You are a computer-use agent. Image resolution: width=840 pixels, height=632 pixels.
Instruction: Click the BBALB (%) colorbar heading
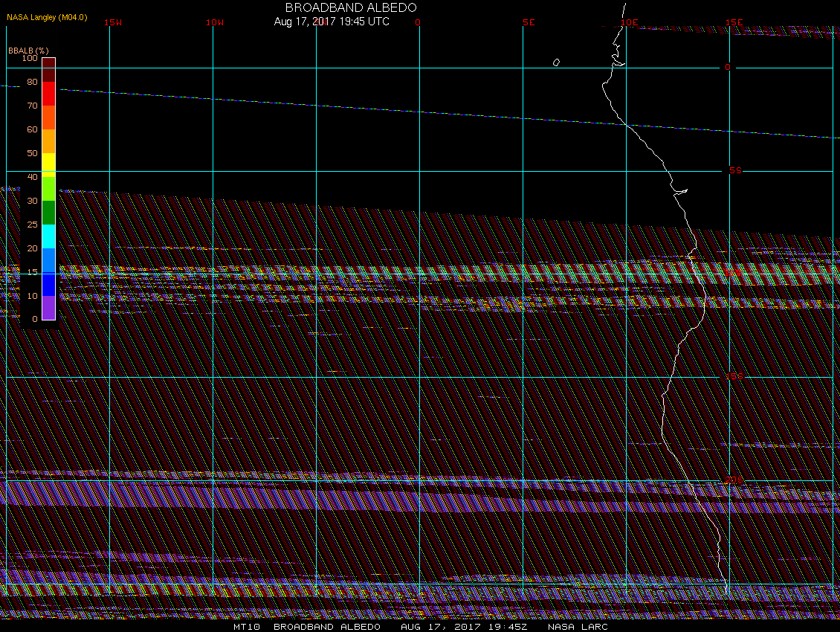[28, 51]
